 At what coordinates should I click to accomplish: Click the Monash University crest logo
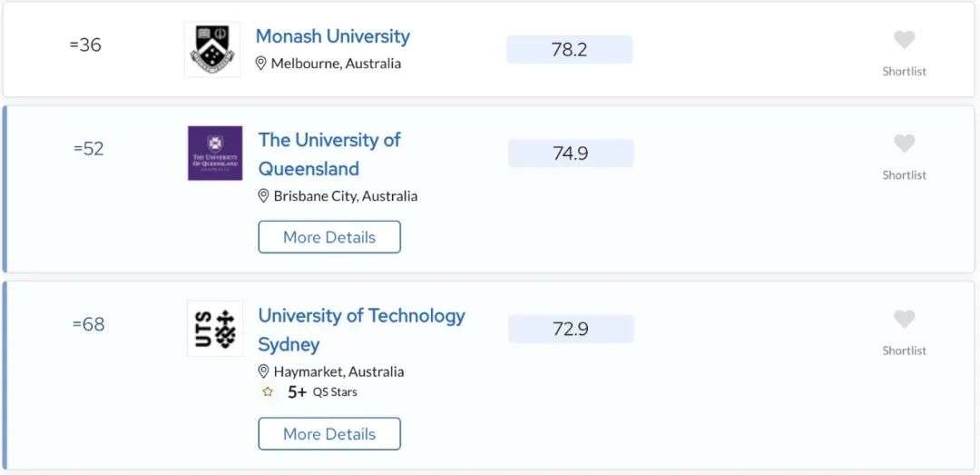(x=212, y=49)
